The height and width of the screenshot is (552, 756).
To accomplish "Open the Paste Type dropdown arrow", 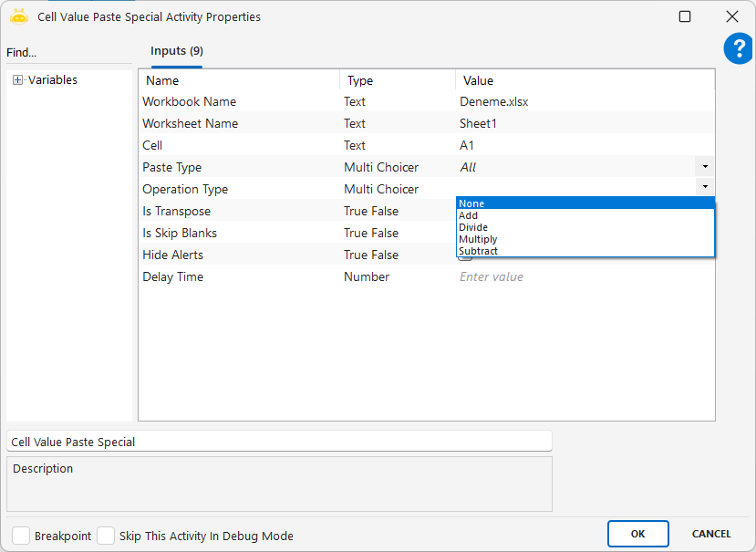I will pyautogui.click(x=705, y=167).
